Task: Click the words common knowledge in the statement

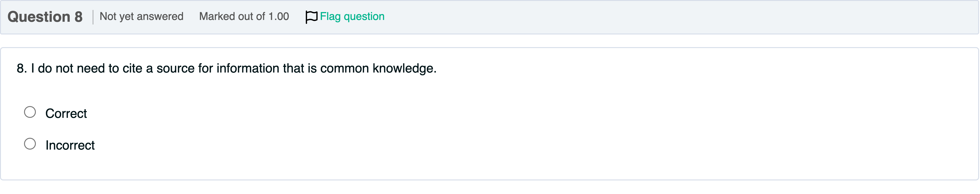Action: coord(378,68)
